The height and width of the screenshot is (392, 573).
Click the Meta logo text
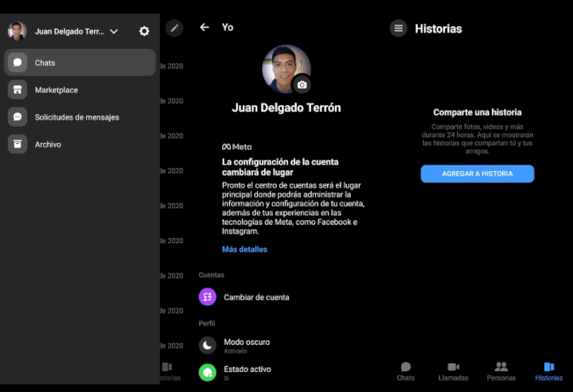click(237, 147)
